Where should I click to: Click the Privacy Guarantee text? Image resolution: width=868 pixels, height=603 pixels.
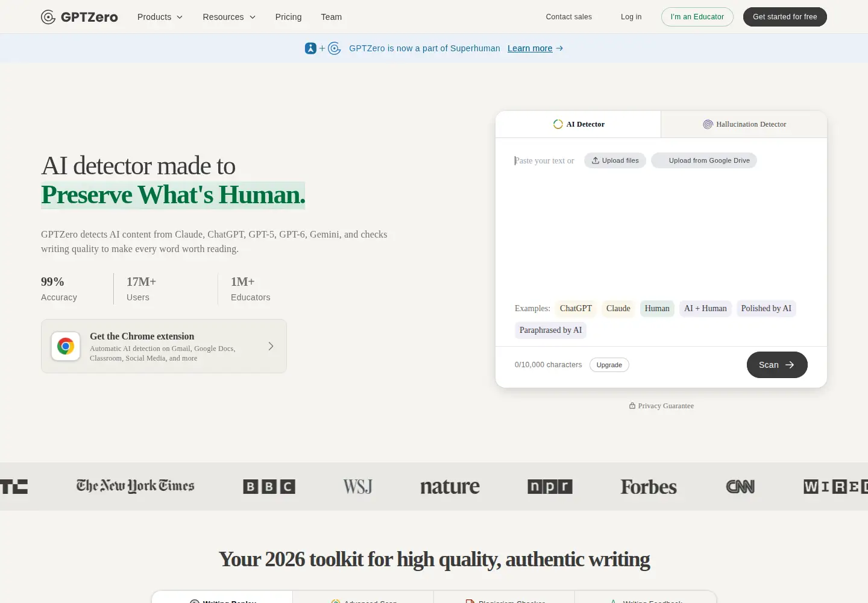coord(665,406)
